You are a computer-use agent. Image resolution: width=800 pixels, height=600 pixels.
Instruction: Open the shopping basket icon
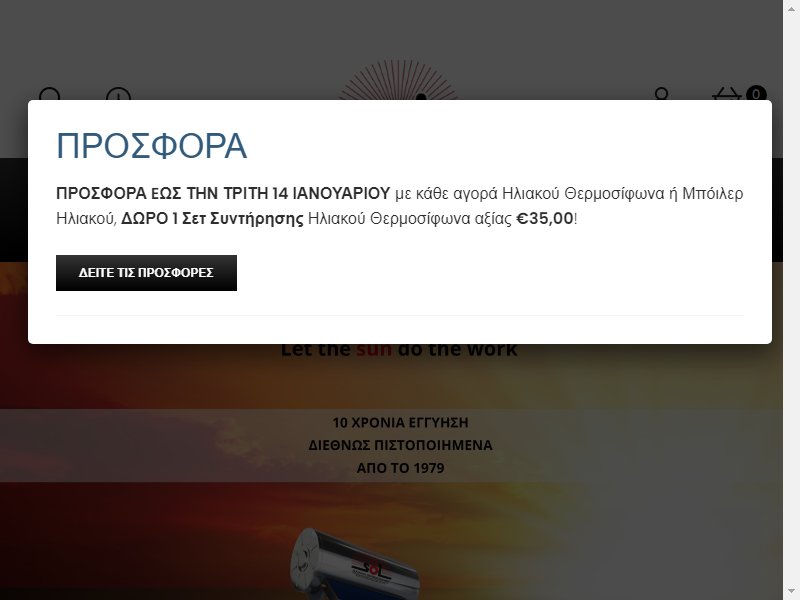point(727,94)
